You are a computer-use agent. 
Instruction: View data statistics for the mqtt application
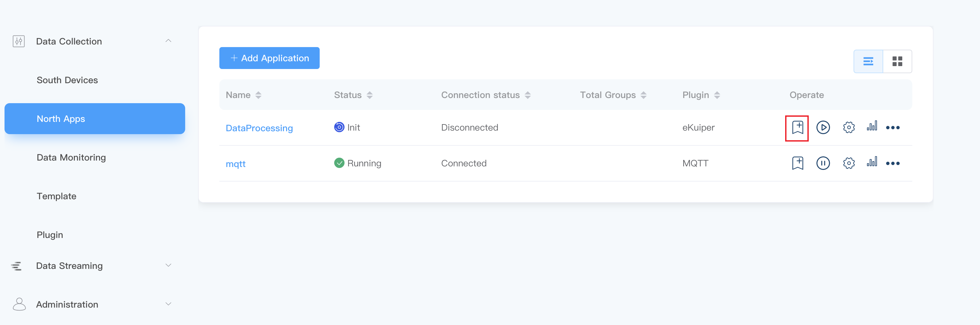click(872, 163)
